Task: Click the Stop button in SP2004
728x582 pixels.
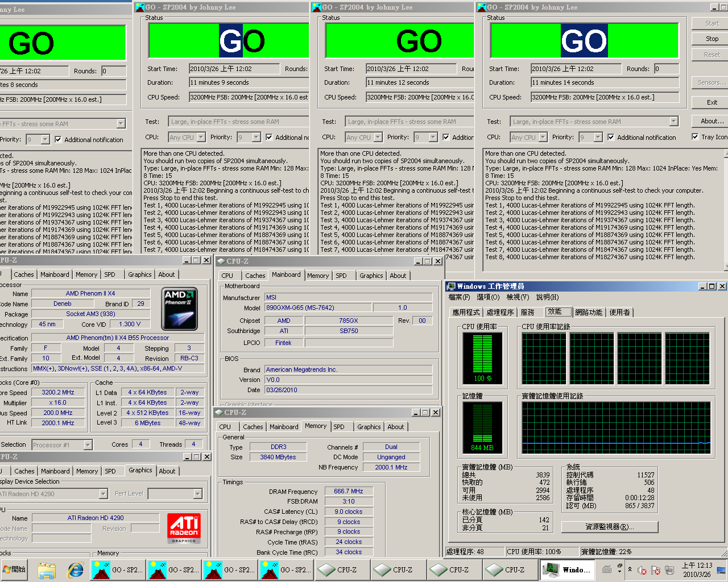Action: pos(712,39)
